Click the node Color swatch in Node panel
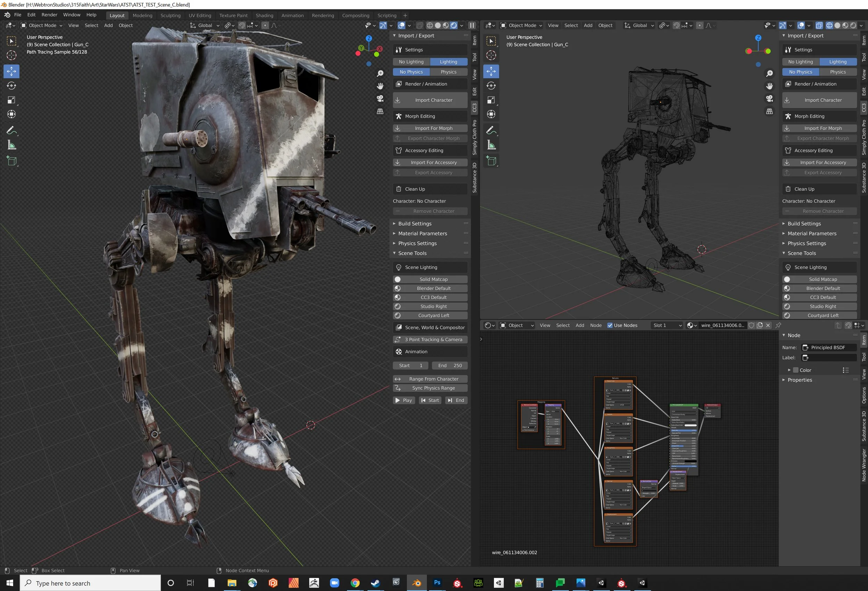Image resolution: width=868 pixels, height=591 pixels. pos(795,370)
